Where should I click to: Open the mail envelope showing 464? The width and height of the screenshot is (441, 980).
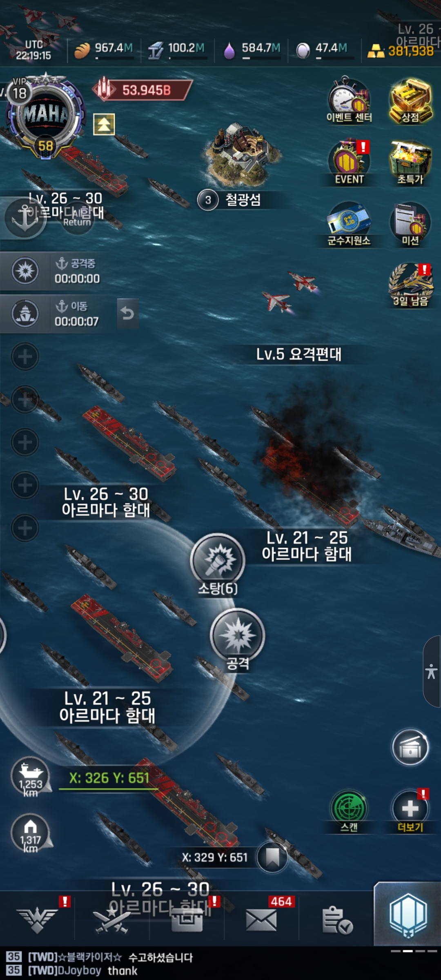click(262, 918)
